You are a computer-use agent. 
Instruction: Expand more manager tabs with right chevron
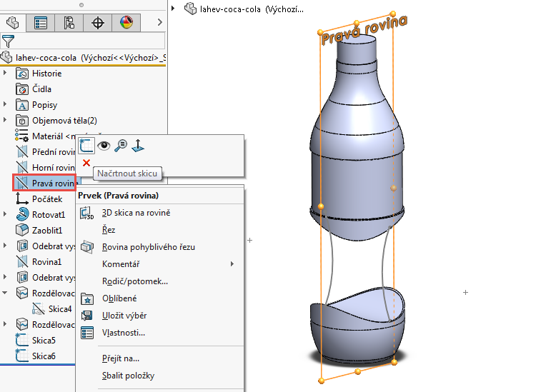159,23
